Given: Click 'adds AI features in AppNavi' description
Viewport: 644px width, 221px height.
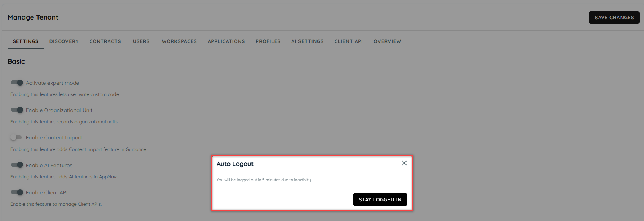Looking at the screenshot, I should [64, 177].
